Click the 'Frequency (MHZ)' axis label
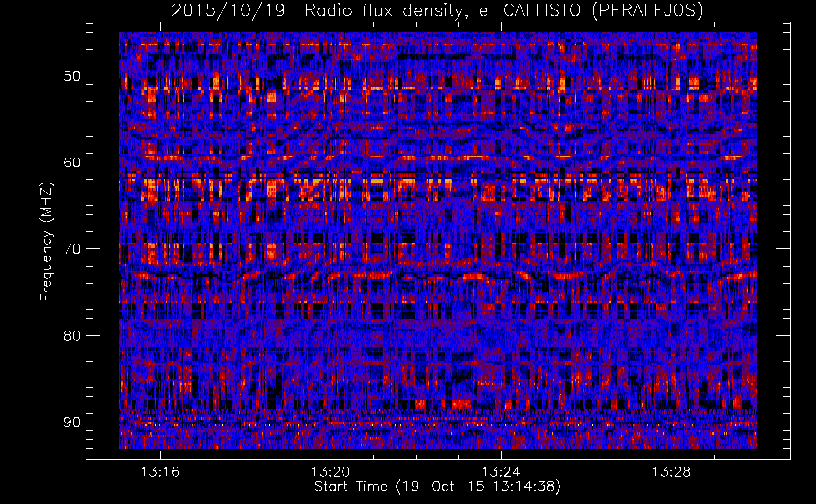 [x=46, y=242]
